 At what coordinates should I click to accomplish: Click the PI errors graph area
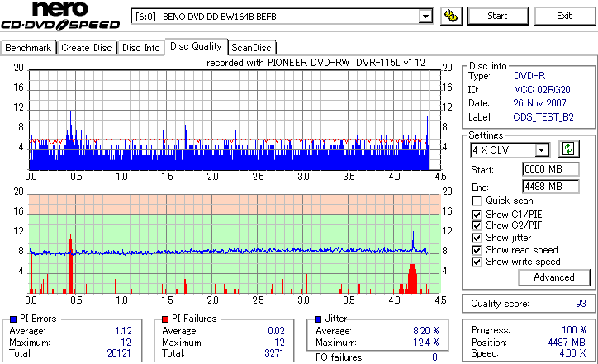[235, 120]
